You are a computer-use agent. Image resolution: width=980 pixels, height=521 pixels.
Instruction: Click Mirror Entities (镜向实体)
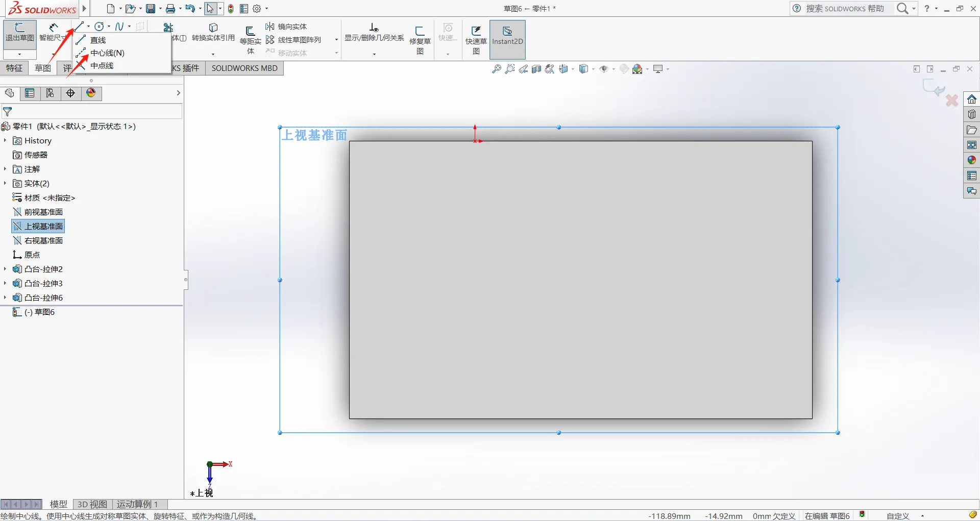(286, 27)
